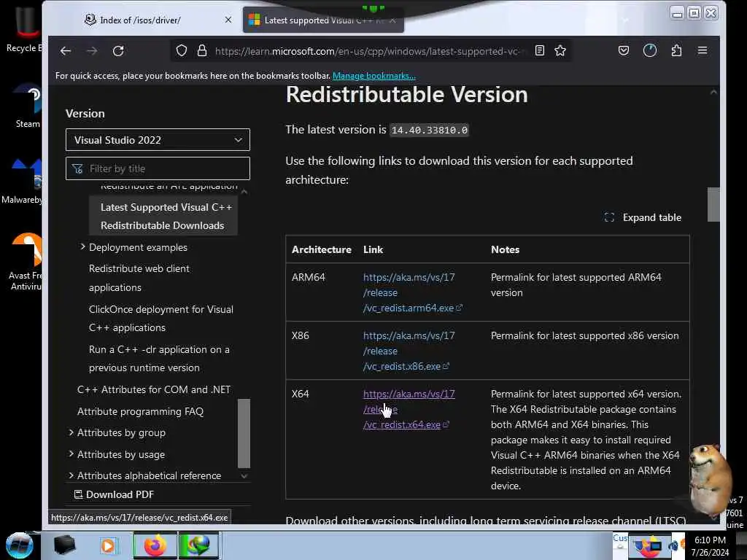
Task: Click the sidebar scroll-up arrow
Action: point(244,192)
